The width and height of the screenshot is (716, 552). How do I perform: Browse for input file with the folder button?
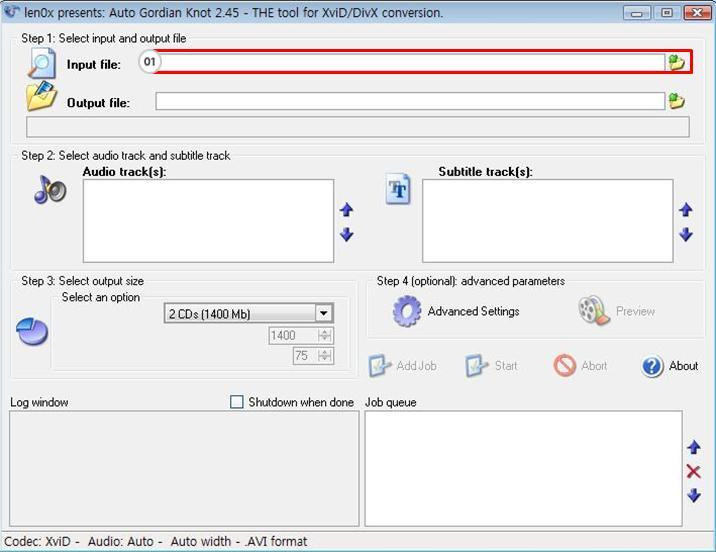676,62
